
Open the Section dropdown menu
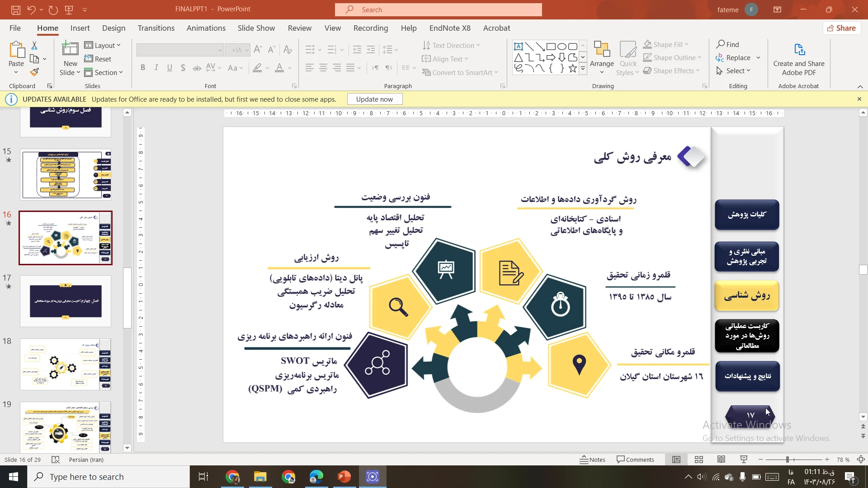[104, 72]
